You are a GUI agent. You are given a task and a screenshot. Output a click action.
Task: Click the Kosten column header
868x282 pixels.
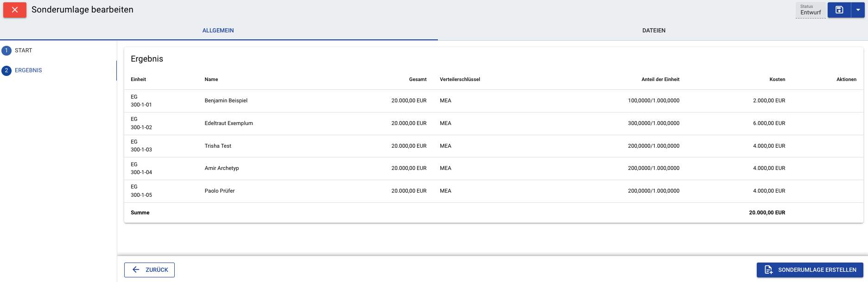click(777, 80)
